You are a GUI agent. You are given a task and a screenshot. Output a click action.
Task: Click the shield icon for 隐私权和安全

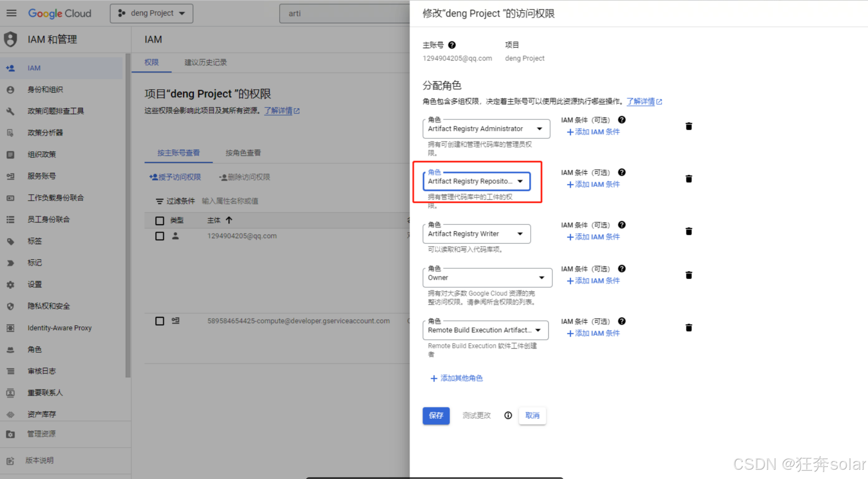click(10, 306)
